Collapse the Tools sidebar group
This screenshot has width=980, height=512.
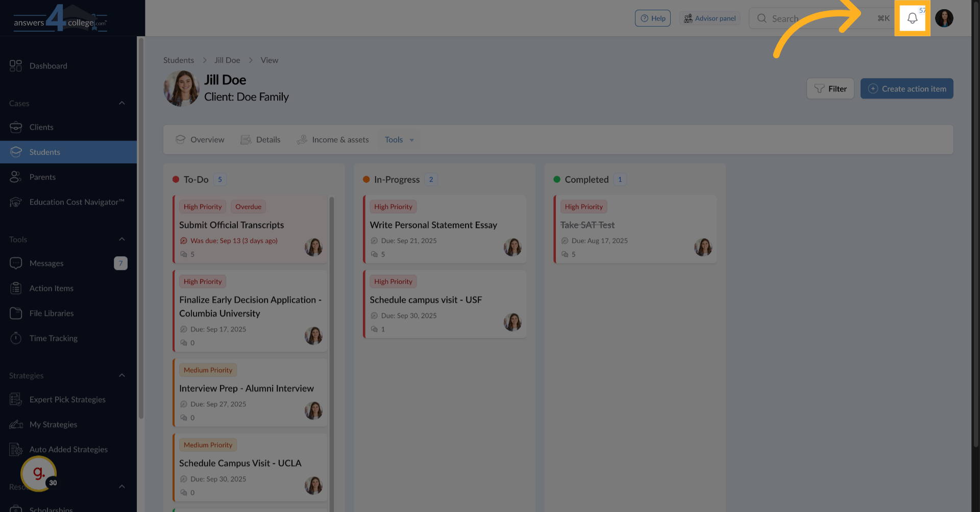[x=122, y=238]
